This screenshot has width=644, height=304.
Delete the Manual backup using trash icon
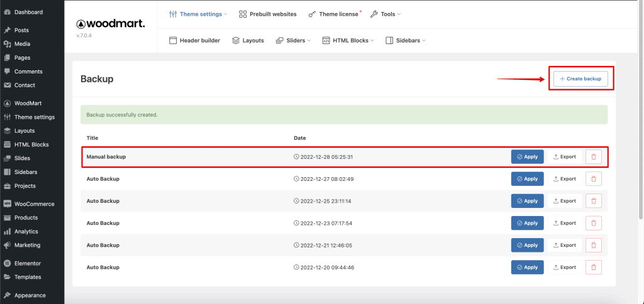click(x=593, y=157)
